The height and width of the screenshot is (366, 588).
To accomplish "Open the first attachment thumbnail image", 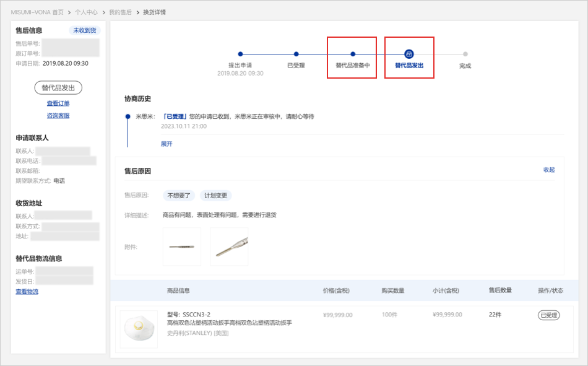I will point(181,246).
